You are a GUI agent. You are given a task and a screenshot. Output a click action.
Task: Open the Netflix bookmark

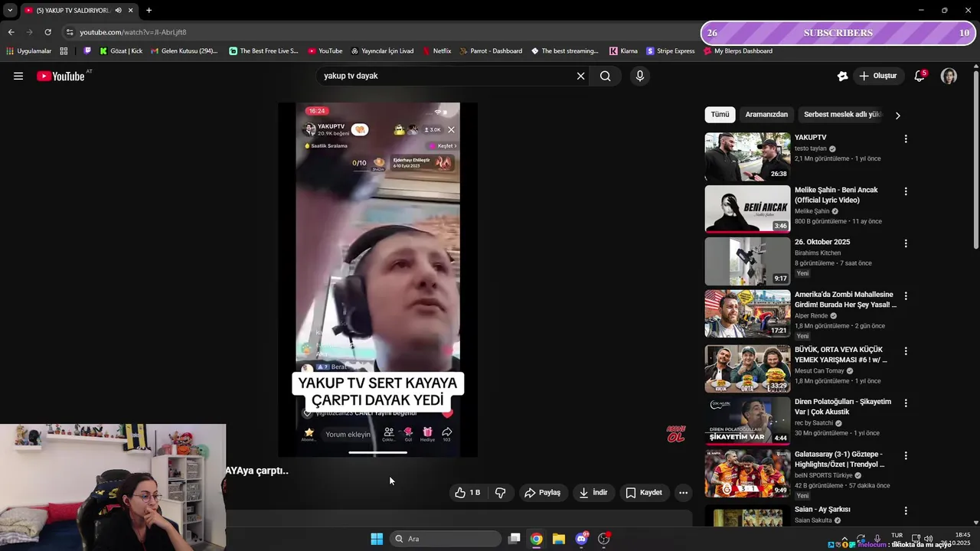click(436, 51)
